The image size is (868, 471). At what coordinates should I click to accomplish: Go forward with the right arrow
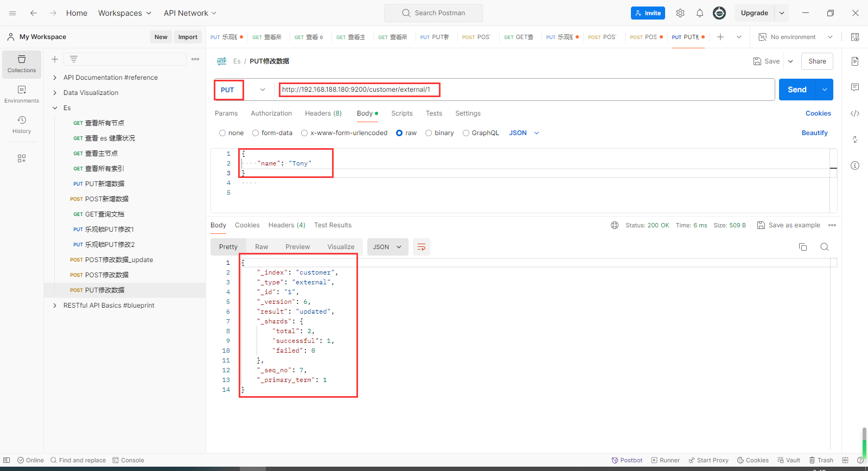pos(53,13)
